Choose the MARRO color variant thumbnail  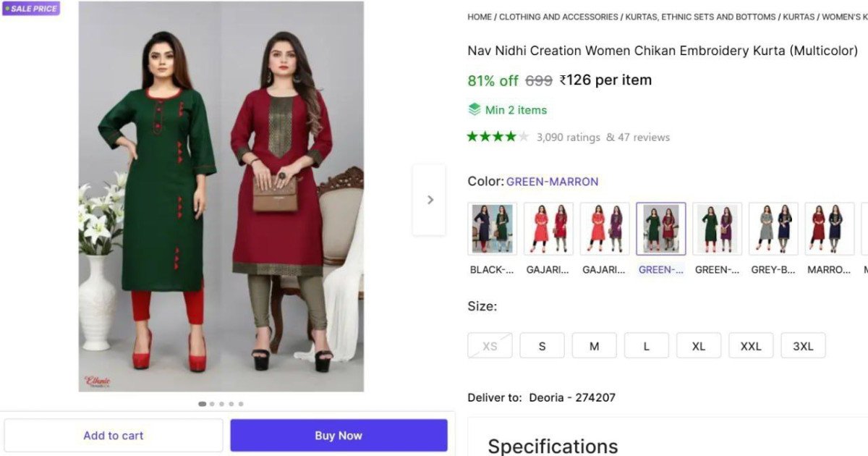click(x=829, y=229)
